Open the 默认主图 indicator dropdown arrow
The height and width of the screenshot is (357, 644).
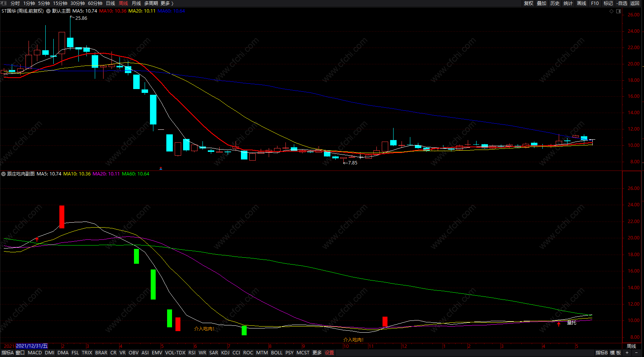[x=48, y=11]
